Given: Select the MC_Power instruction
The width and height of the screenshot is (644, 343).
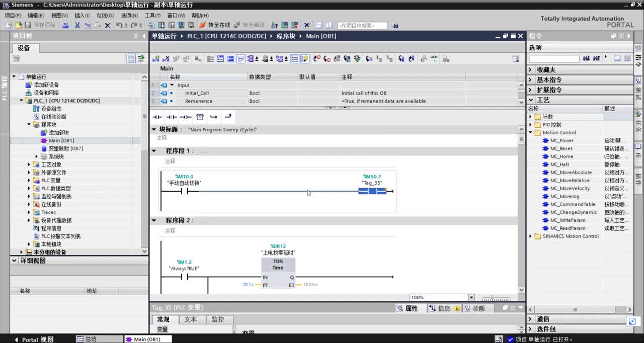Looking at the screenshot, I should click(x=561, y=141).
